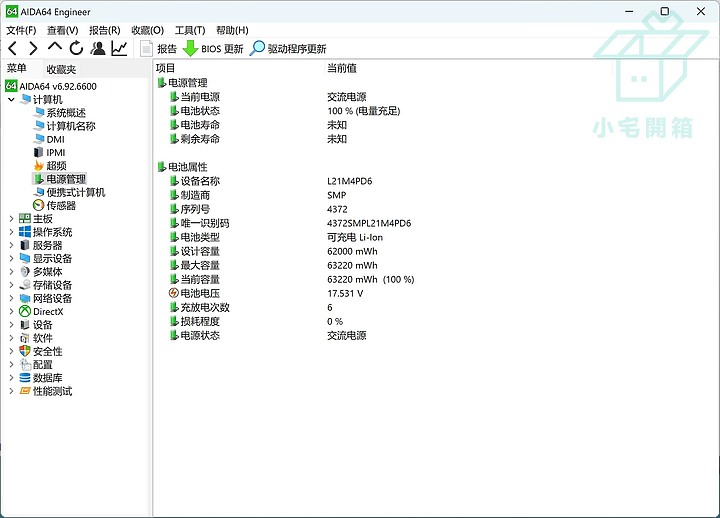
Task: Refresh the view with the circular arrow
Action: pyautogui.click(x=76, y=48)
